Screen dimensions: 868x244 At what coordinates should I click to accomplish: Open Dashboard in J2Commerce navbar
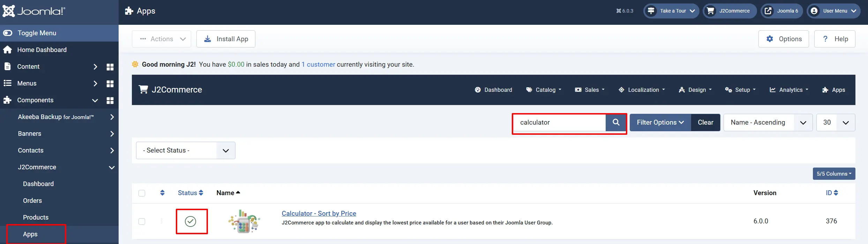coord(493,90)
